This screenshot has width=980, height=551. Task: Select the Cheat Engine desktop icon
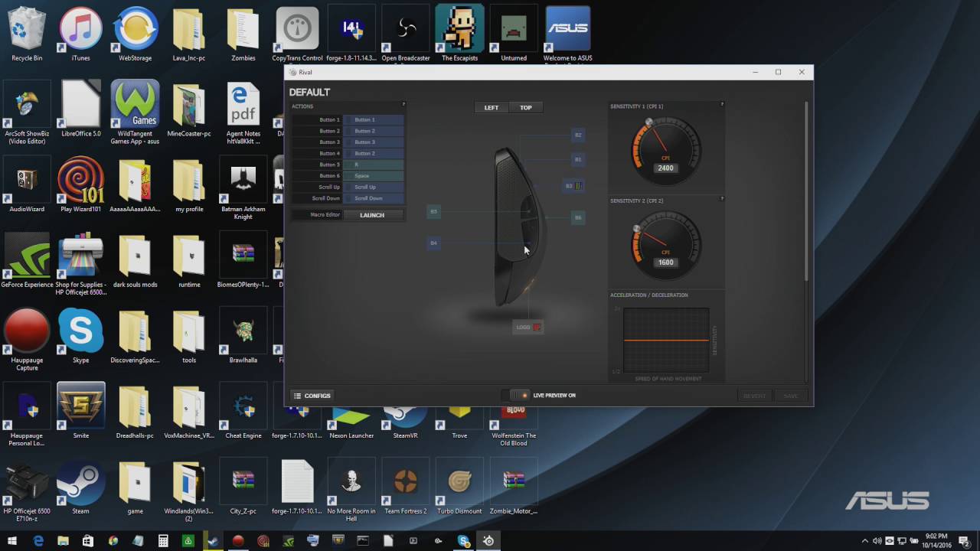point(243,411)
